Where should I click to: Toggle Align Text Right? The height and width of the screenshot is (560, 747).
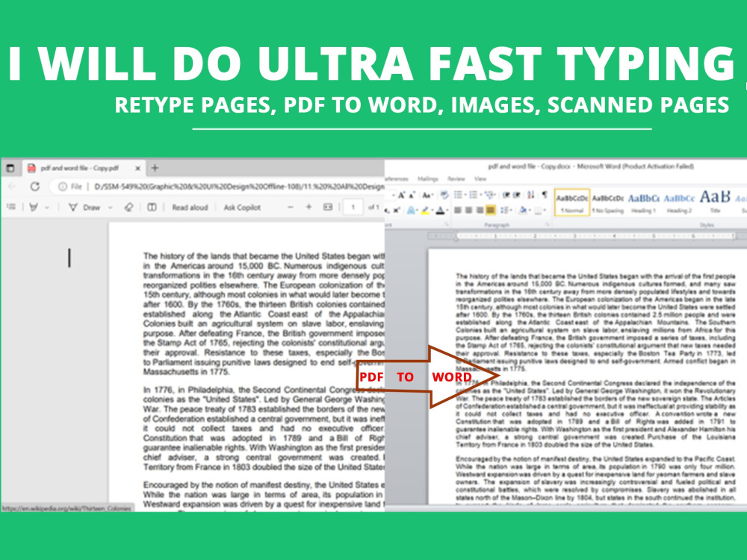480,210
